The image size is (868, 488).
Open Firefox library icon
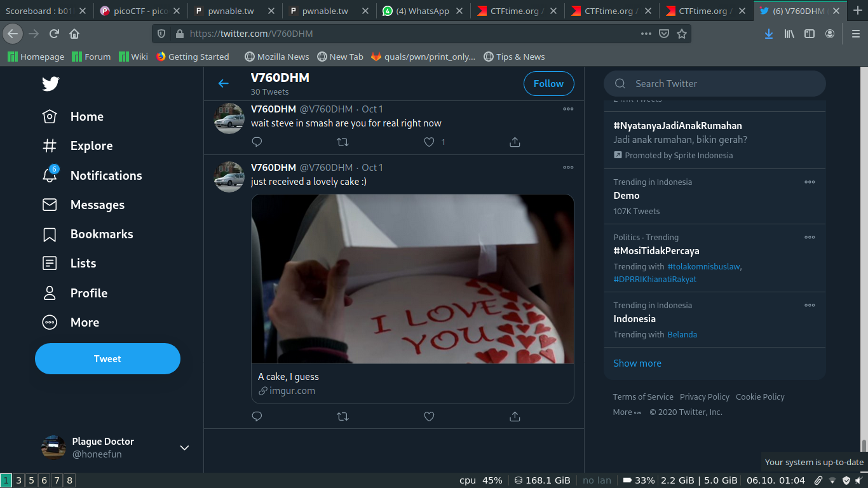coord(789,34)
